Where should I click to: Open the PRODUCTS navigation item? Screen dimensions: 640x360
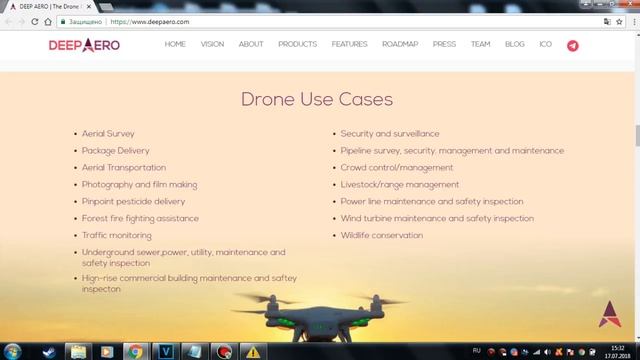(x=298, y=44)
